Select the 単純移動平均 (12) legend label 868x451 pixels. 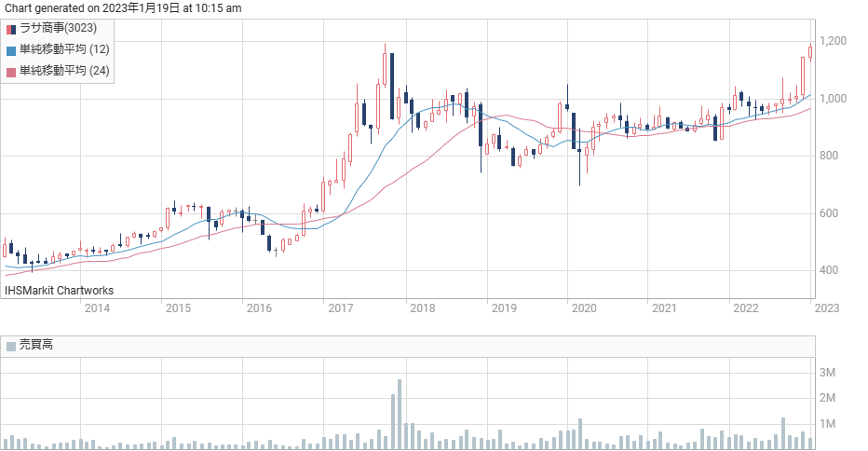pos(64,49)
